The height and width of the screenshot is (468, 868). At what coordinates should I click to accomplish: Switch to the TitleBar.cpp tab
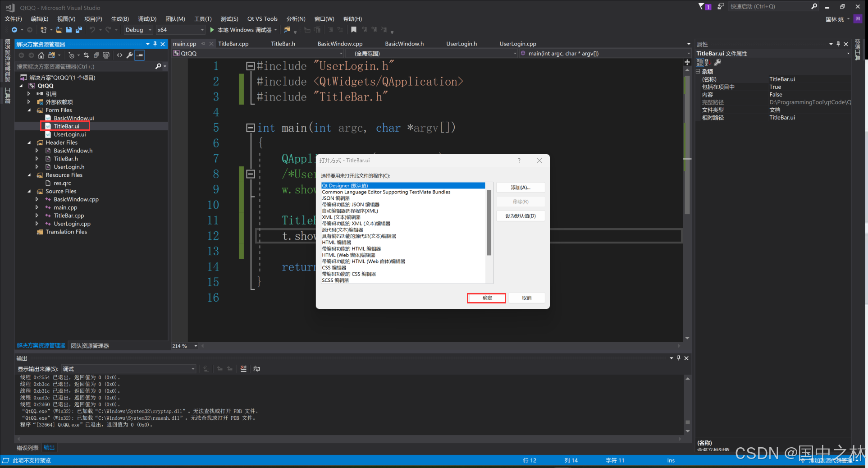pyautogui.click(x=233, y=44)
